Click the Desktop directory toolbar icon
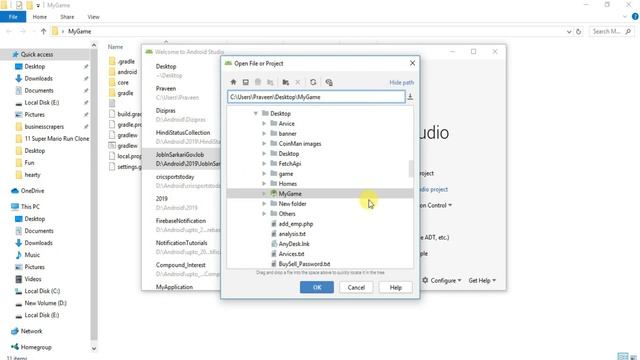The width and height of the screenshot is (640, 360). (246, 82)
